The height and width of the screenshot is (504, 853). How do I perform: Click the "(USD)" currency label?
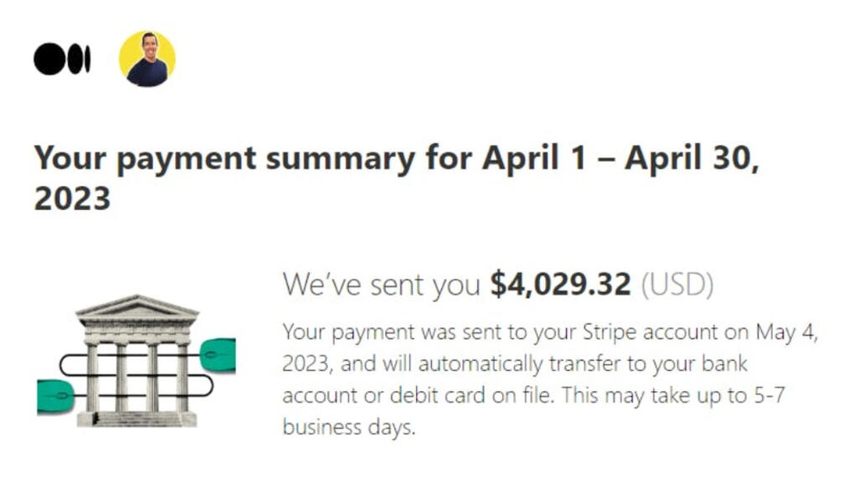[x=676, y=285]
